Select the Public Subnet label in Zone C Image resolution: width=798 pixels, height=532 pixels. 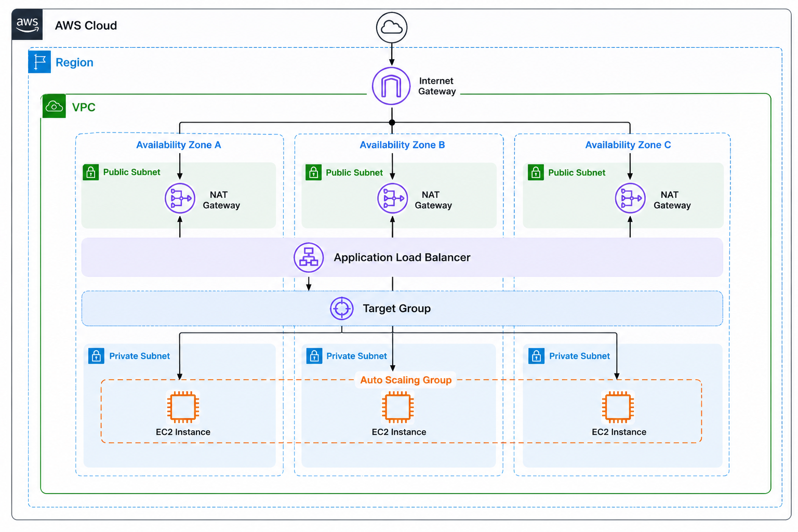pyautogui.click(x=577, y=172)
